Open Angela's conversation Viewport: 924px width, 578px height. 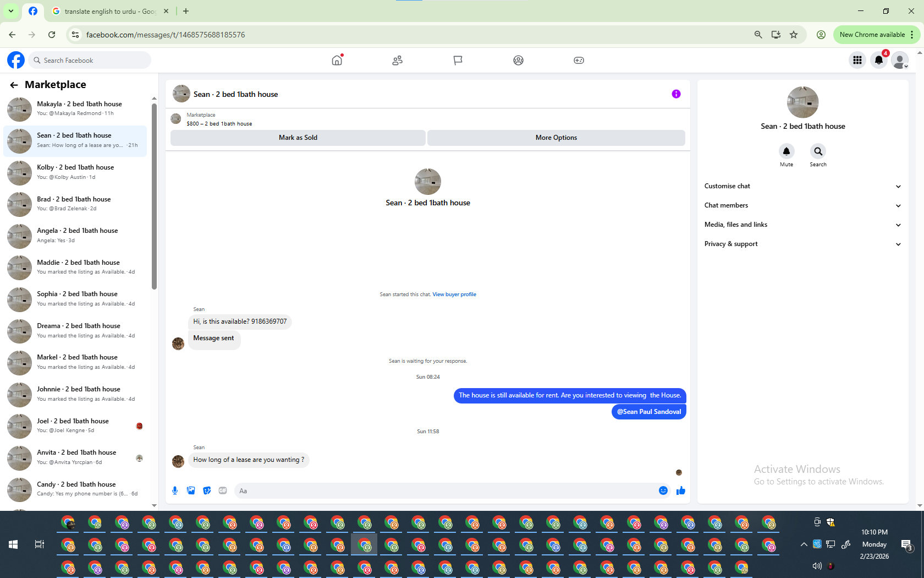click(75, 236)
